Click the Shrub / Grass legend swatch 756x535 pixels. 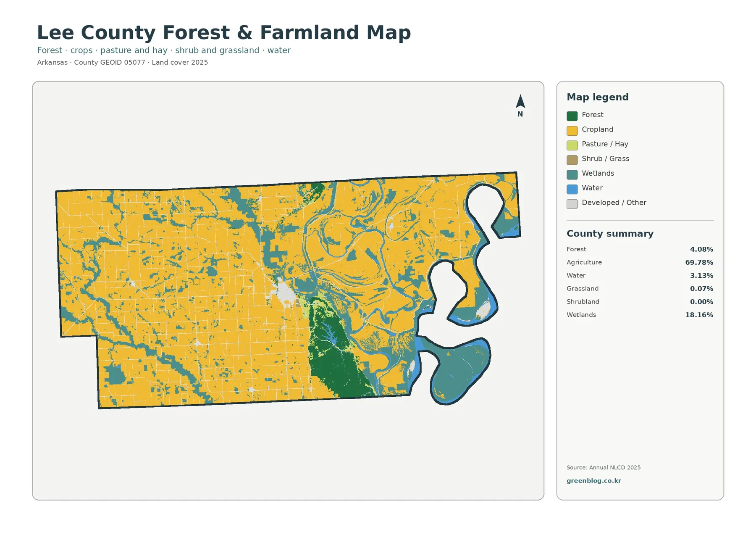coord(572,160)
